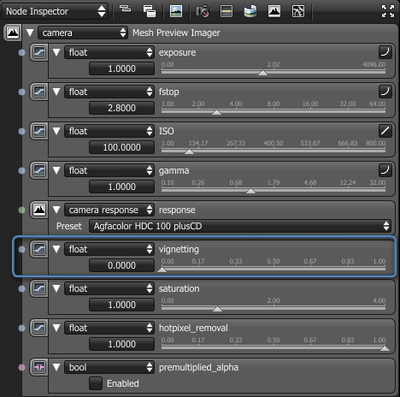Screen dimensions: 400x397
Task: Collapse the vignetting parameter triangle
Action: pyautogui.click(x=56, y=249)
